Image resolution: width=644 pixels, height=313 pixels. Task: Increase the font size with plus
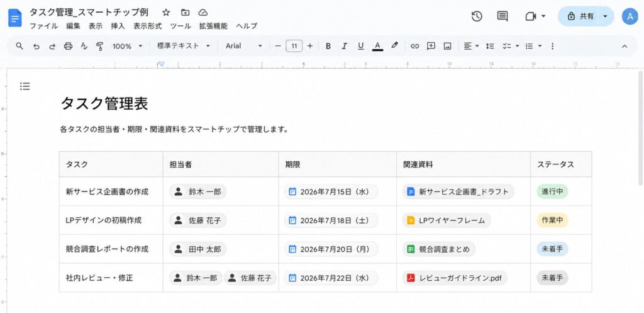310,46
